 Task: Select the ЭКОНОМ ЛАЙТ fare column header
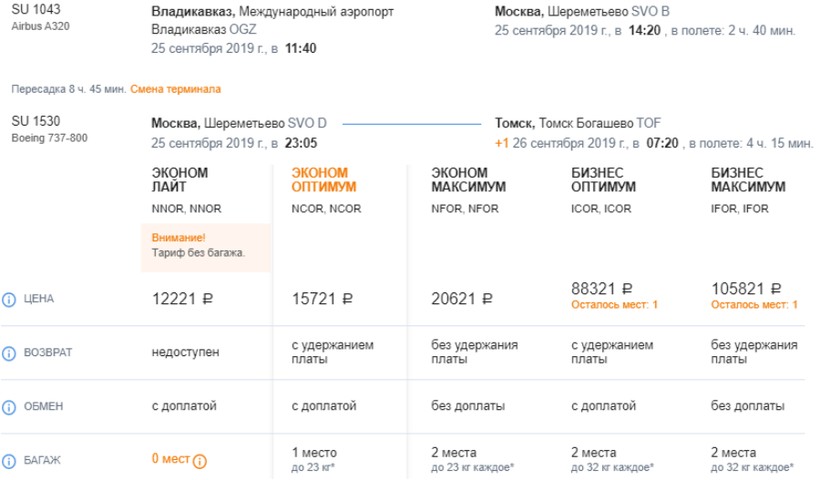click(x=180, y=180)
